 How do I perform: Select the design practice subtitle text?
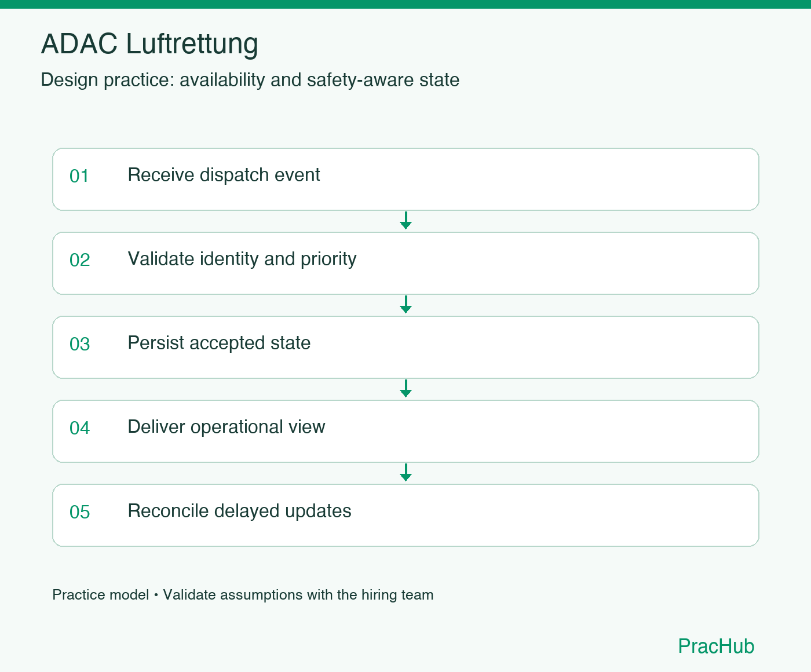[250, 80]
